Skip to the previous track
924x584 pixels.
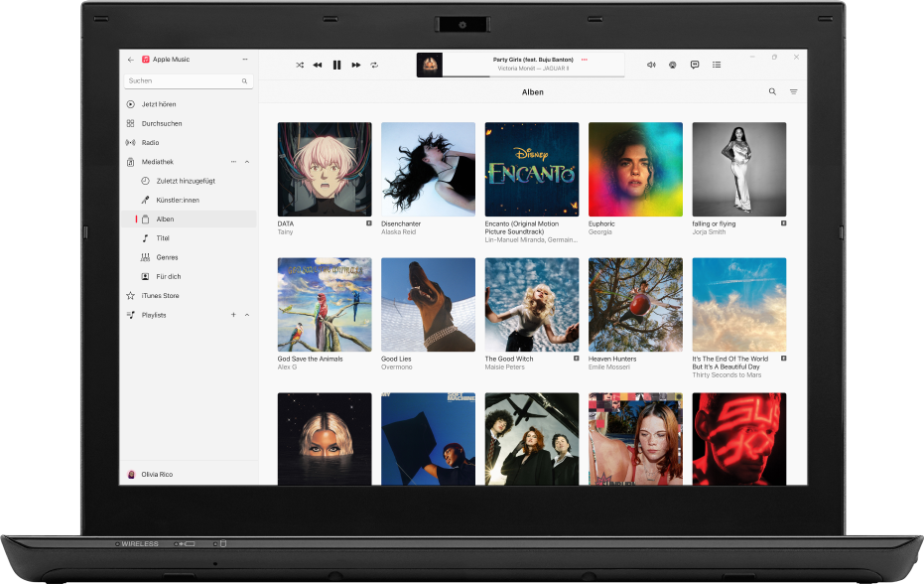(x=318, y=65)
